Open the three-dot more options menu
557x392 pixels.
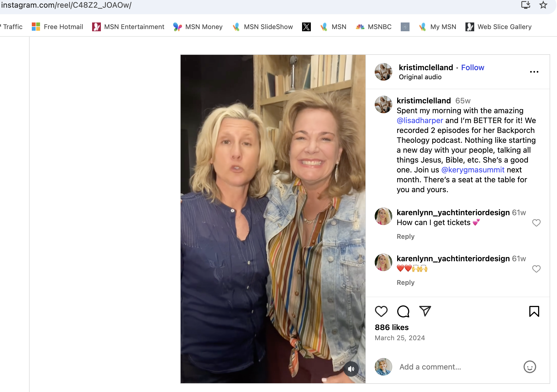click(534, 72)
